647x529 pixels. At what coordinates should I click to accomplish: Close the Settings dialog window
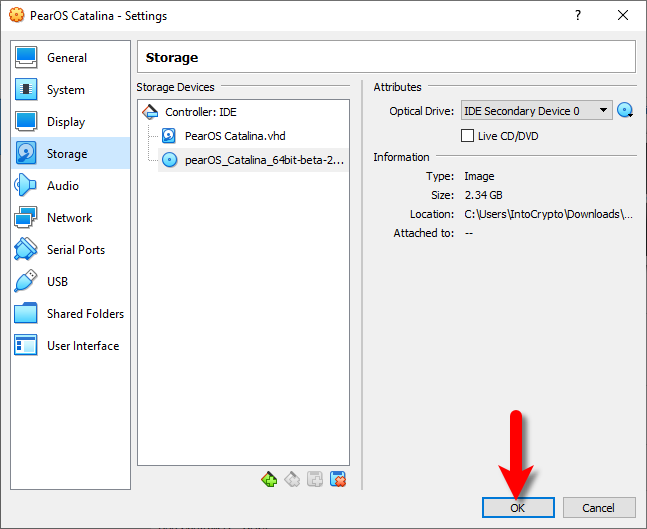pyautogui.click(x=623, y=16)
